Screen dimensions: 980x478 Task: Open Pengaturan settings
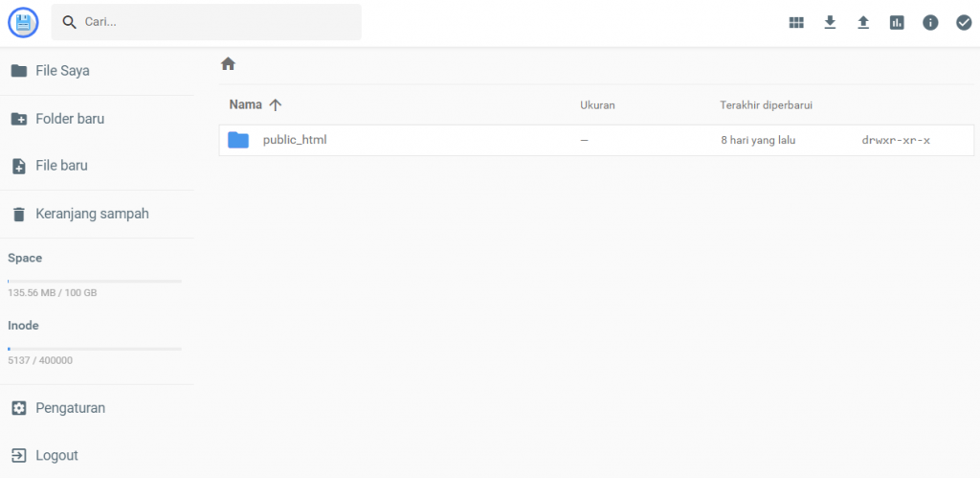tap(70, 408)
